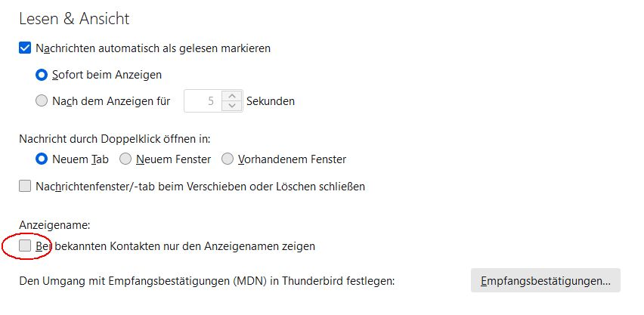Choose the 'Neuem Fenster' radio button
This screenshot has height=315, width=644.
click(125, 159)
